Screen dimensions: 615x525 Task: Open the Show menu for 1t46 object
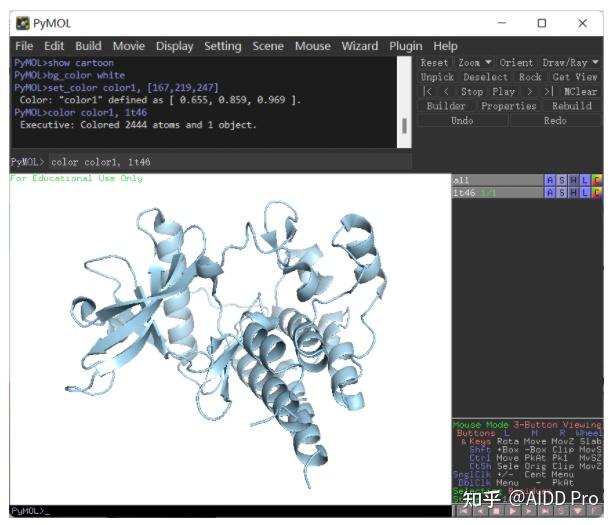click(x=562, y=193)
